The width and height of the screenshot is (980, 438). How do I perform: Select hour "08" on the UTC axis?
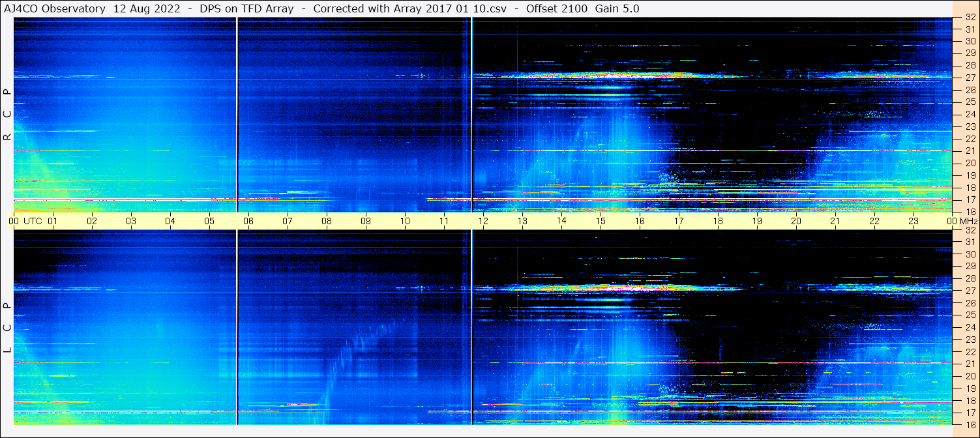coord(327,221)
